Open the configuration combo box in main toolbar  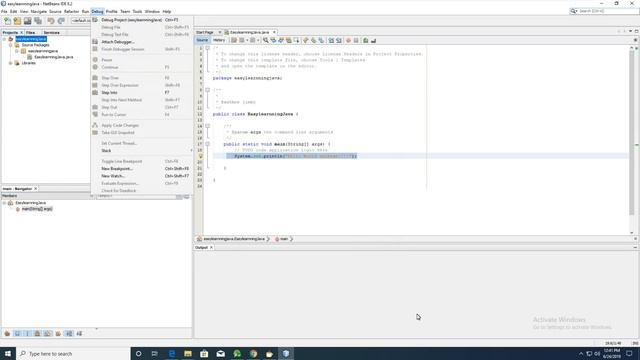point(81,20)
